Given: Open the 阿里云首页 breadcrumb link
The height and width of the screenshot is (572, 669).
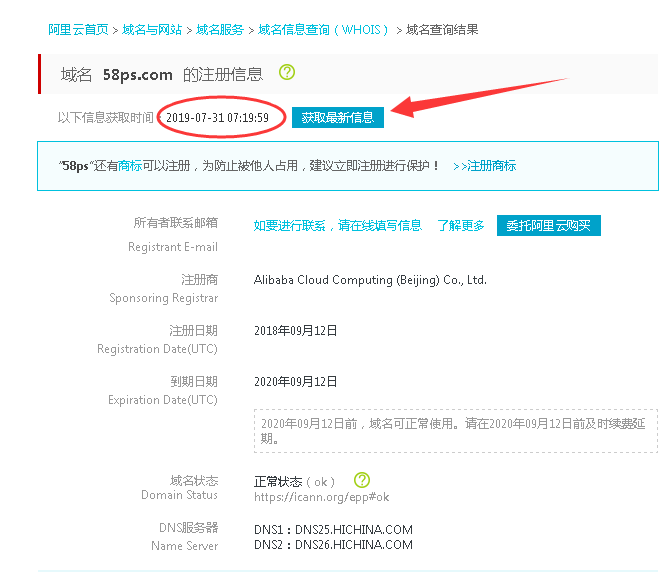Looking at the screenshot, I should (x=78, y=30).
